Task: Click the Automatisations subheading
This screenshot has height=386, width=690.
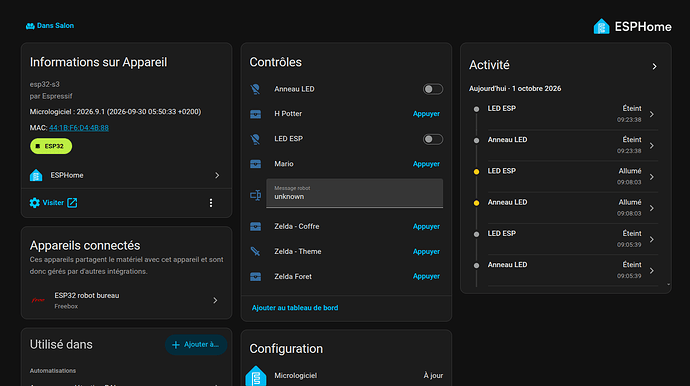Action: (x=53, y=371)
